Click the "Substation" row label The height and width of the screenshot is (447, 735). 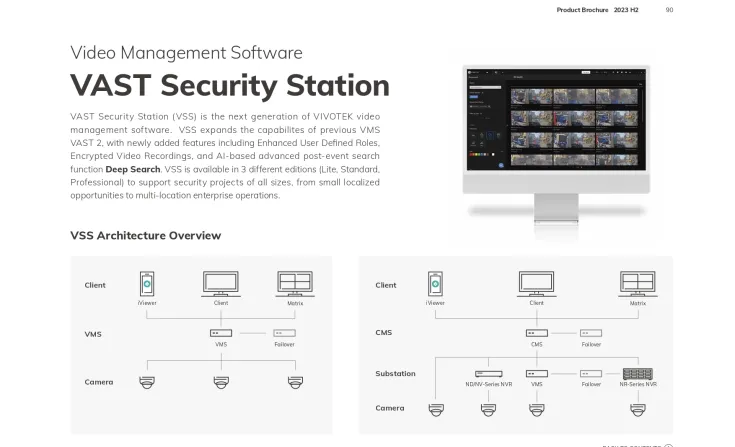[395, 373]
